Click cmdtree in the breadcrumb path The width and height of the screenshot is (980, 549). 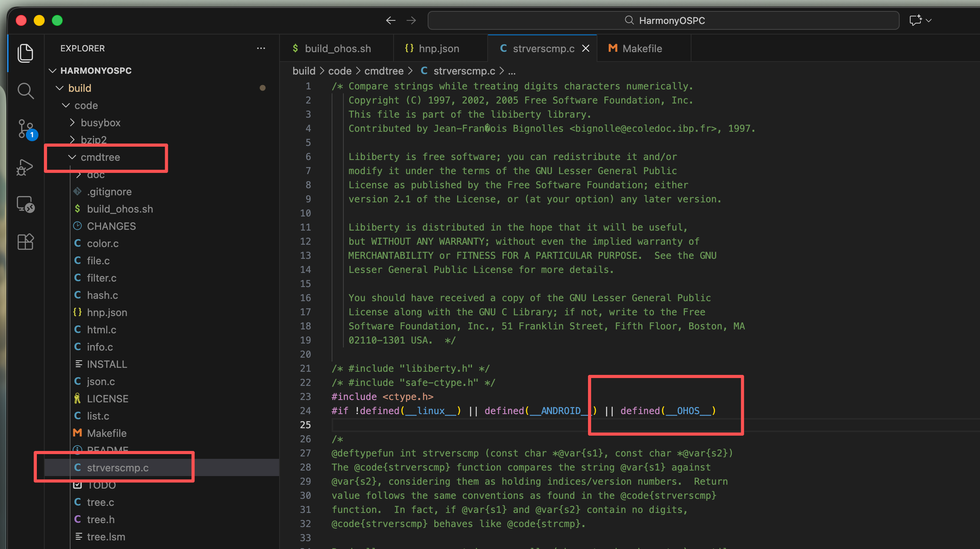[x=383, y=71]
